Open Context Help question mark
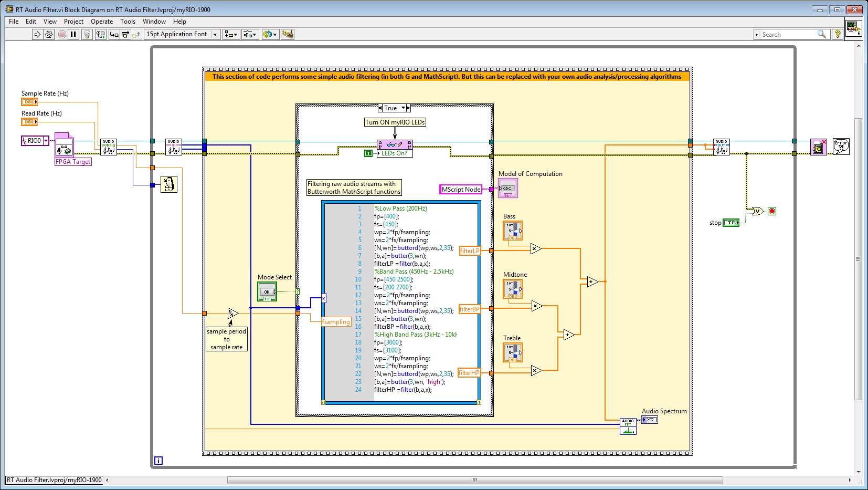 coord(838,35)
